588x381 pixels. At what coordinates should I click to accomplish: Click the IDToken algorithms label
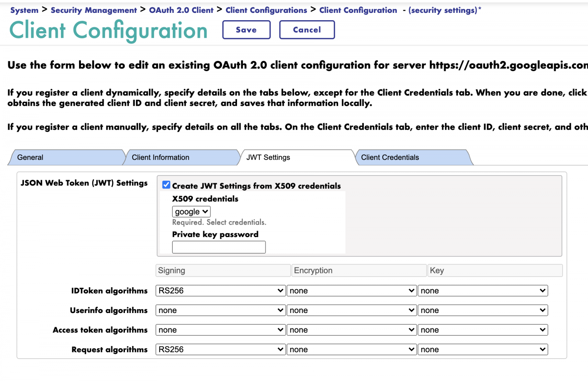(110, 291)
